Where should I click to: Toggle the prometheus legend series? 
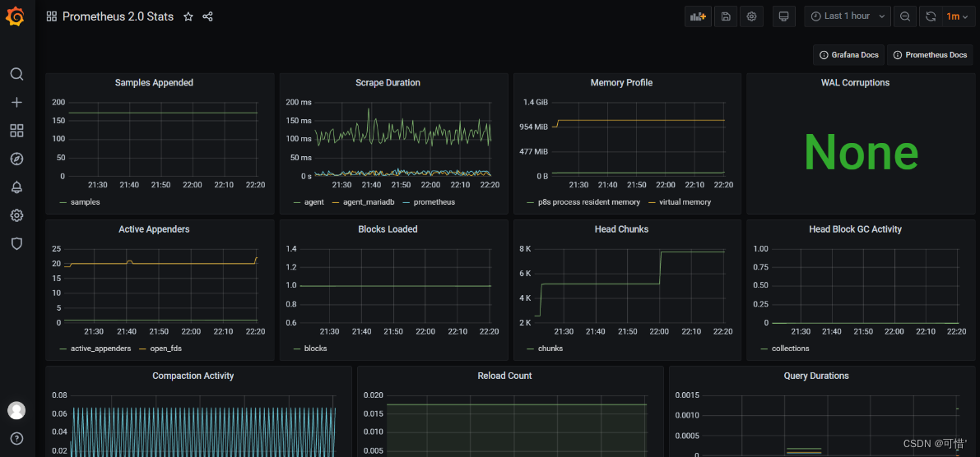pos(434,202)
